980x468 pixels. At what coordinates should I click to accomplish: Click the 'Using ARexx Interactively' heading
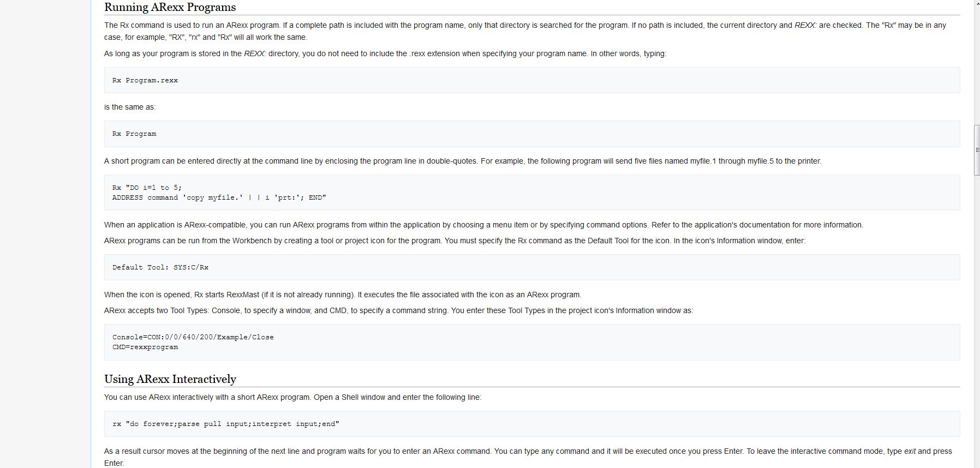tap(170, 379)
